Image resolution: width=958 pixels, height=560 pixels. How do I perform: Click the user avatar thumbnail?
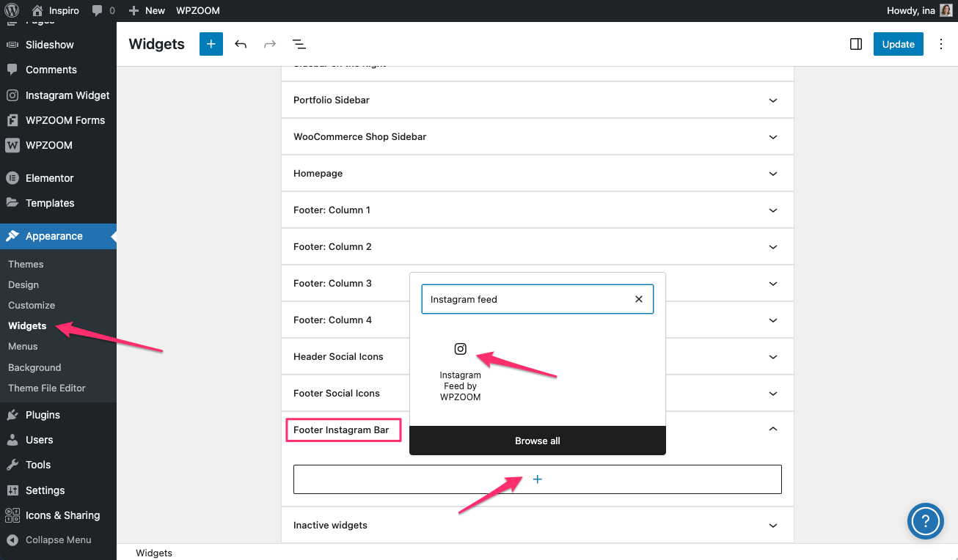pyautogui.click(x=946, y=10)
